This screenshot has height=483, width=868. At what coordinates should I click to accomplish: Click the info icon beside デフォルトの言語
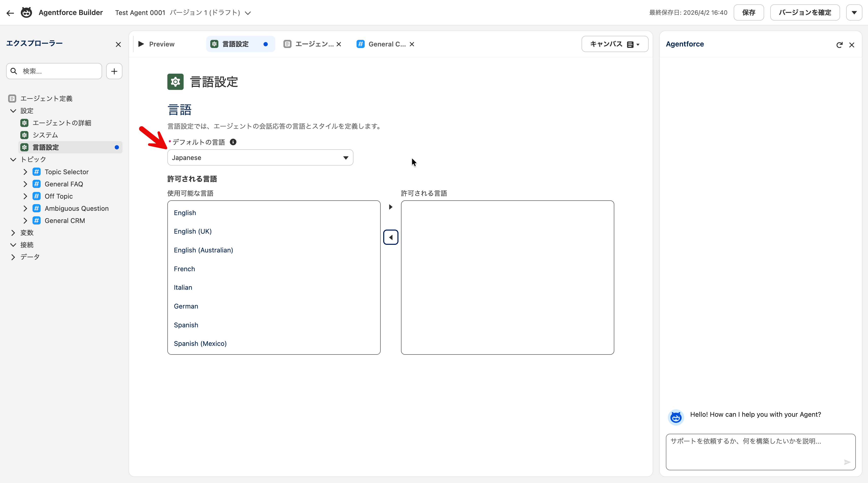coord(233,142)
